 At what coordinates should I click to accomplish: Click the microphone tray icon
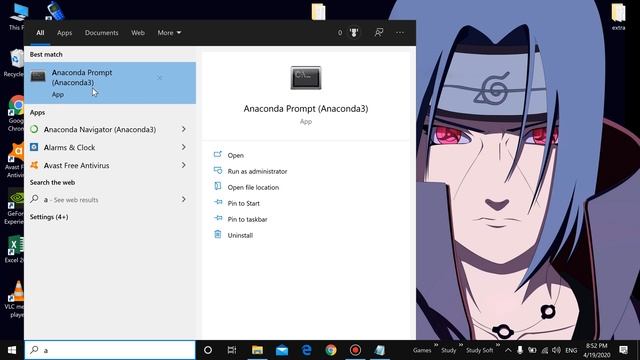(520, 350)
